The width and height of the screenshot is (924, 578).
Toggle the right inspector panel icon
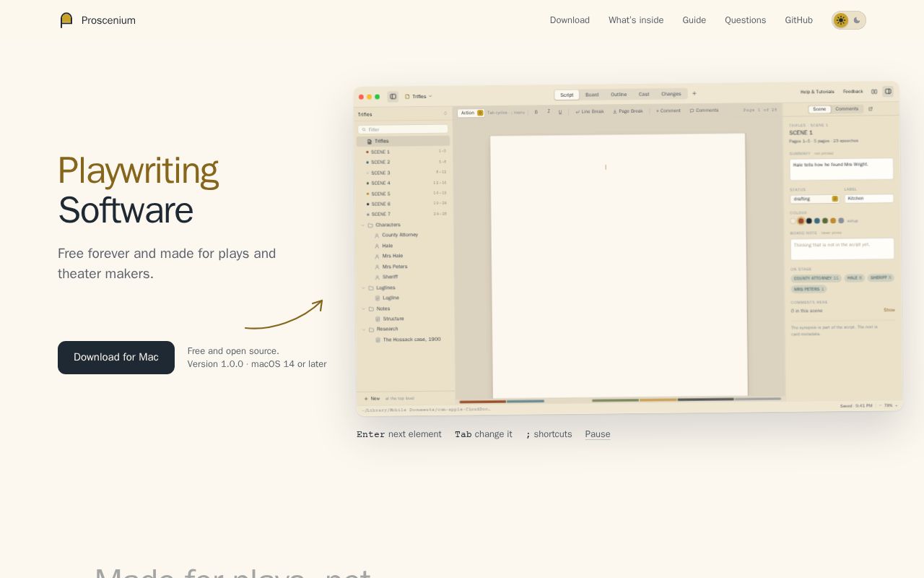coord(888,92)
